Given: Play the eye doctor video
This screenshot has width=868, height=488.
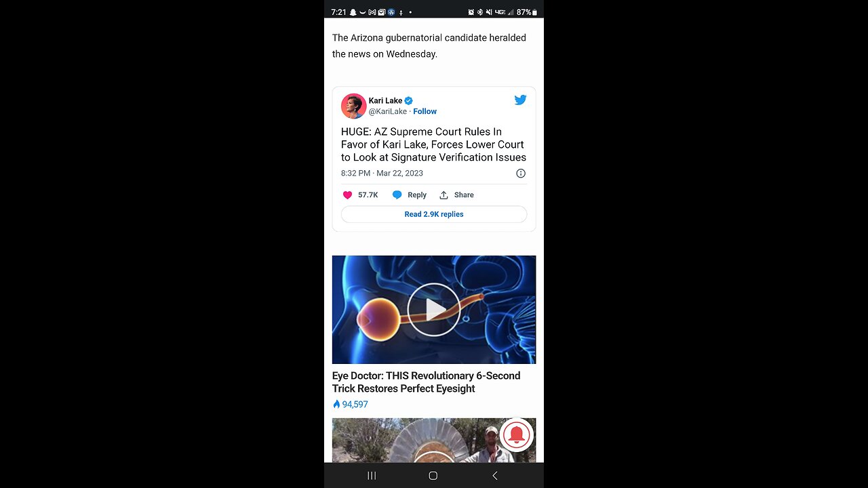Looking at the screenshot, I should [x=434, y=310].
